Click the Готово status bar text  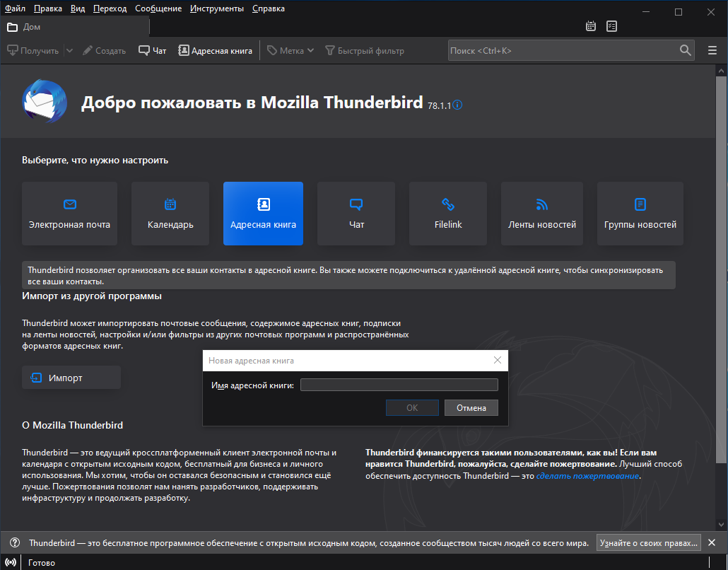(x=42, y=562)
